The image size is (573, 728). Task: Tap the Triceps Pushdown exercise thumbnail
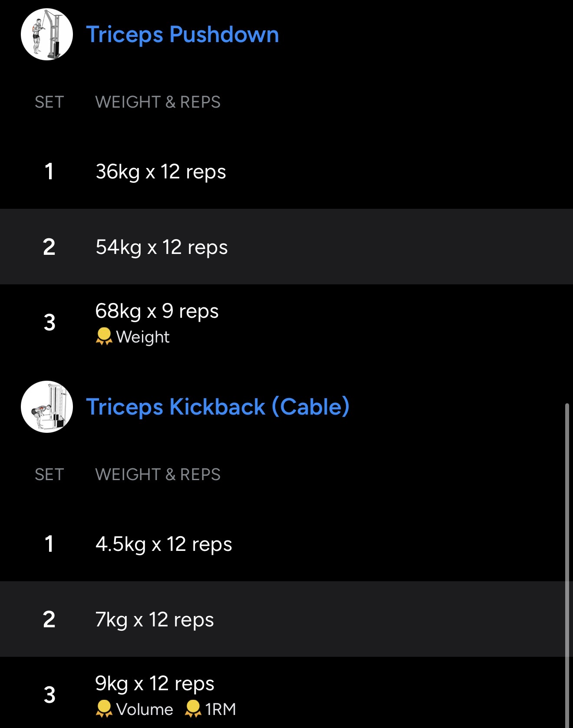[47, 34]
